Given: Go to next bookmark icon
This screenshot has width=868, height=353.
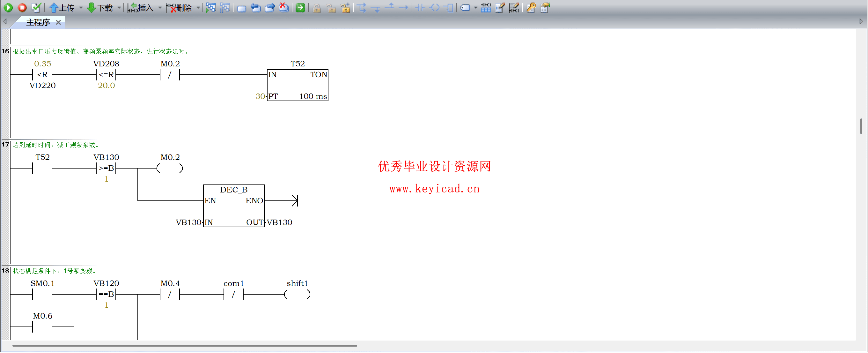Looking at the screenshot, I should click(x=270, y=7).
